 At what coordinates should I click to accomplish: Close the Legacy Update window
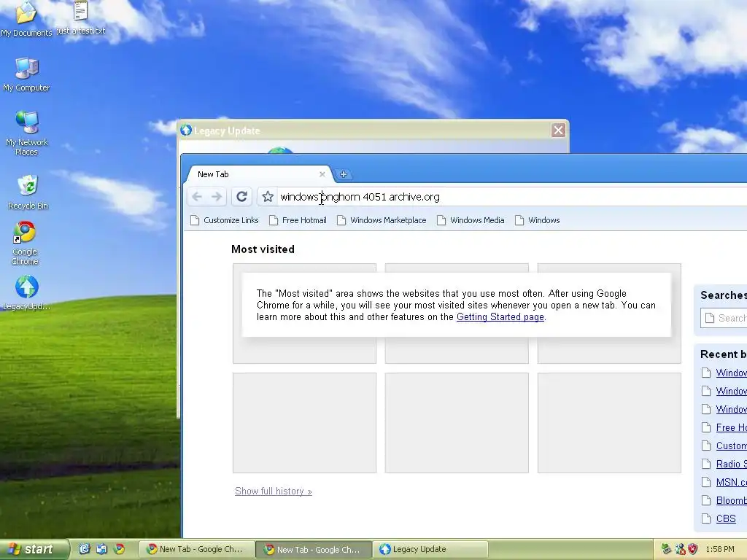pyautogui.click(x=558, y=130)
